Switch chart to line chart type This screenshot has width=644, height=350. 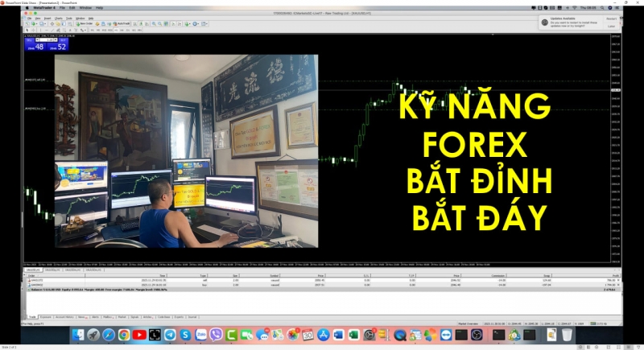click(x=147, y=24)
